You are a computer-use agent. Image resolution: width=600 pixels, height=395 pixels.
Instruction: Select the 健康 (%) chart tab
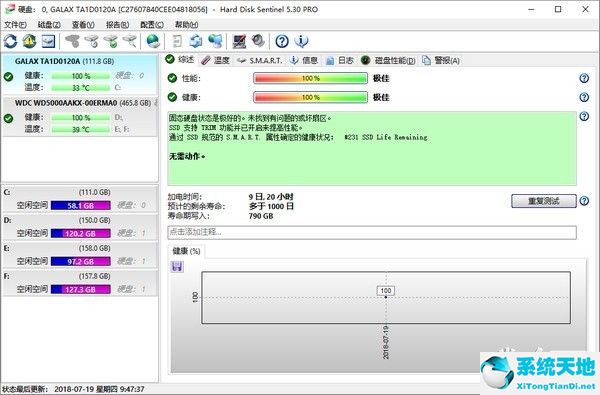[186, 251]
